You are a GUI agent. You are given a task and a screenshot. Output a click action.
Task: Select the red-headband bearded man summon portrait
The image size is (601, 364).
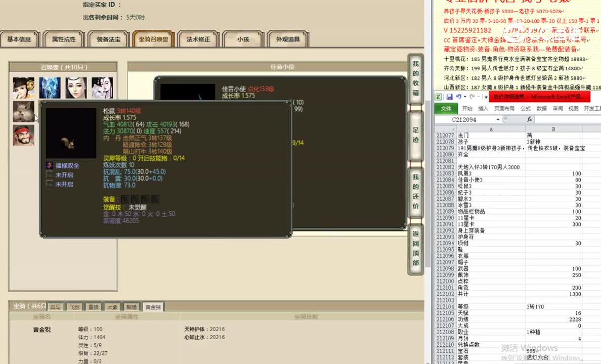click(x=24, y=135)
